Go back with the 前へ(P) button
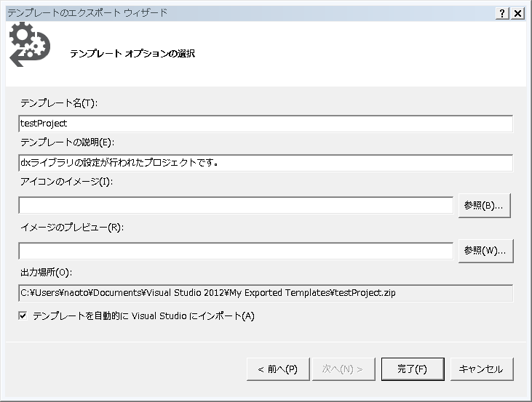 278,369
